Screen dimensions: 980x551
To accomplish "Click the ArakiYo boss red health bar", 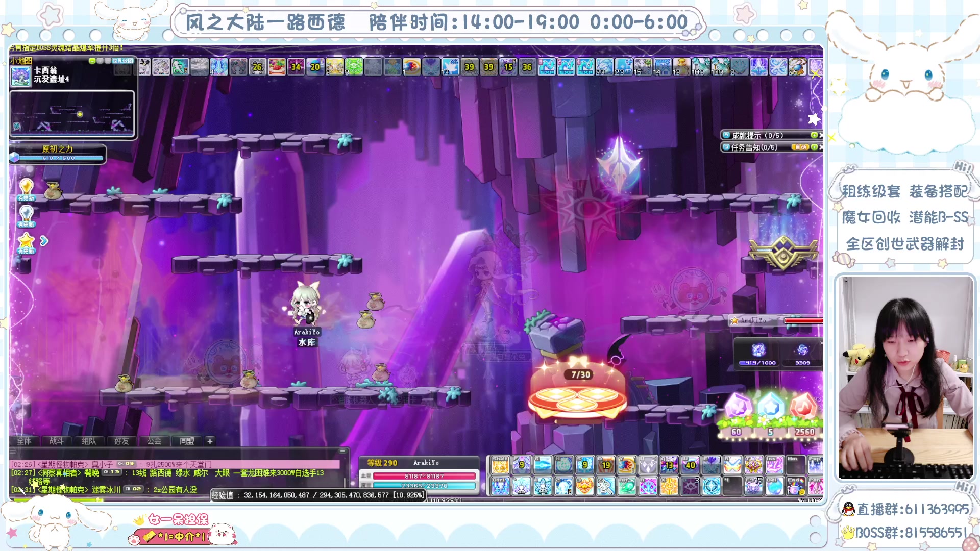I will coord(803,320).
